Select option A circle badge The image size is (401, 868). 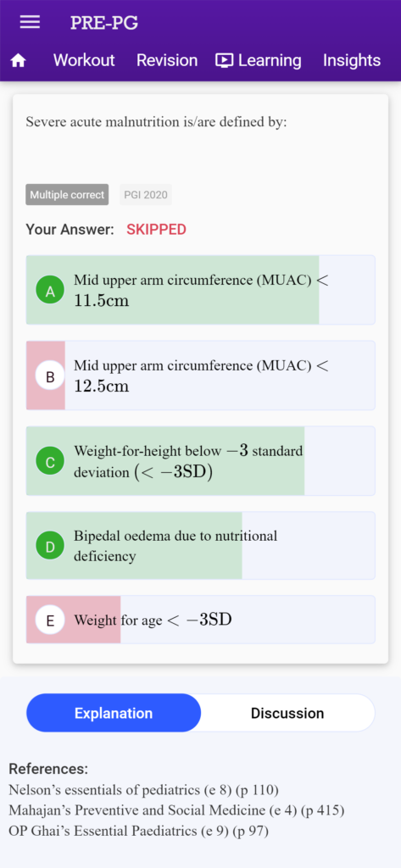coord(50,292)
